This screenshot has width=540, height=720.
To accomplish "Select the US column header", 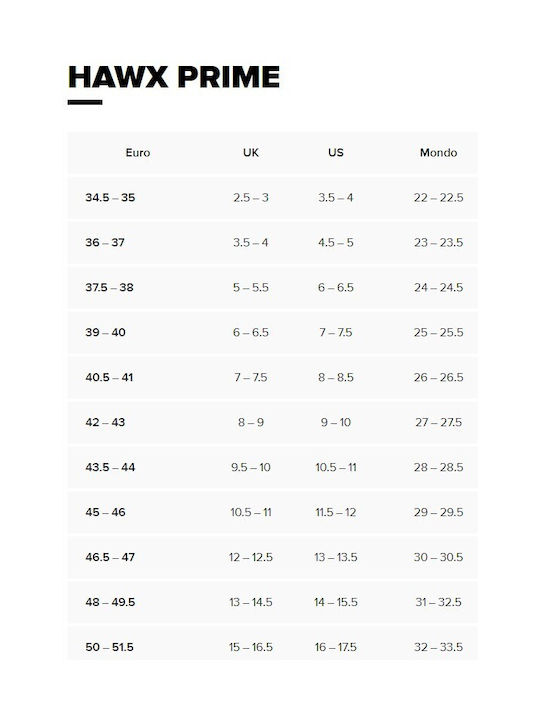I will tap(336, 152).
